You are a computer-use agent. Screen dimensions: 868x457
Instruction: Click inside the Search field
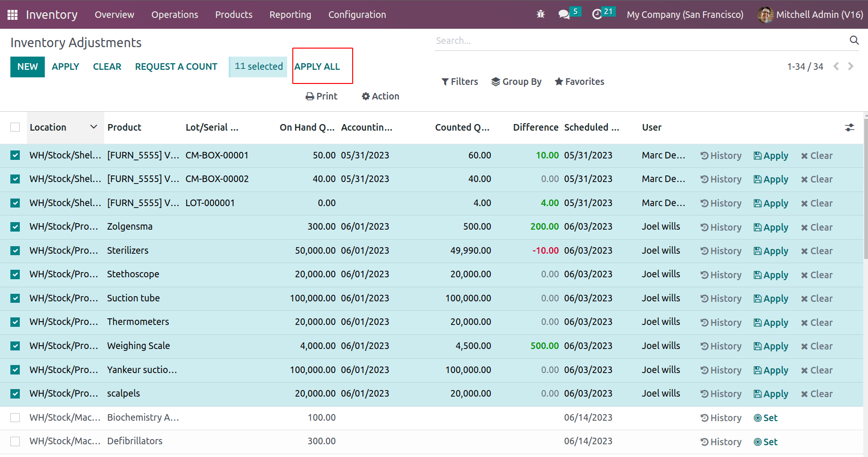pos(566,40)
